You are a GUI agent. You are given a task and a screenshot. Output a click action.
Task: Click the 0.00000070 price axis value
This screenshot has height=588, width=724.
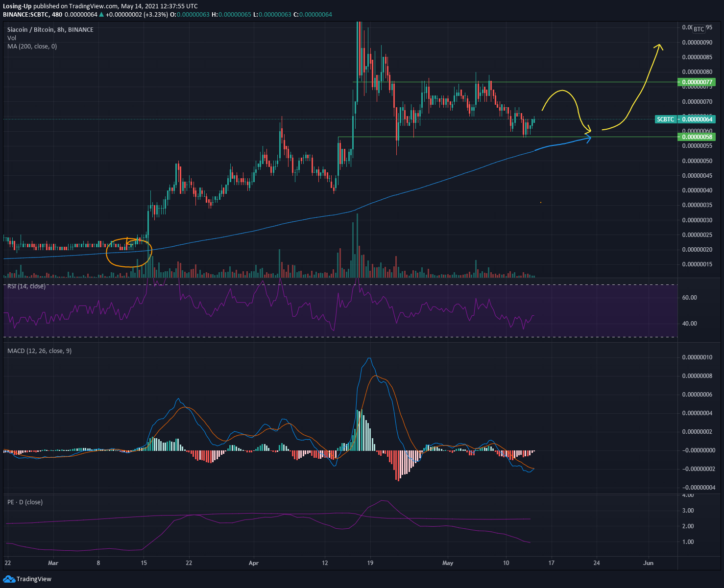(x=697, y=102)
